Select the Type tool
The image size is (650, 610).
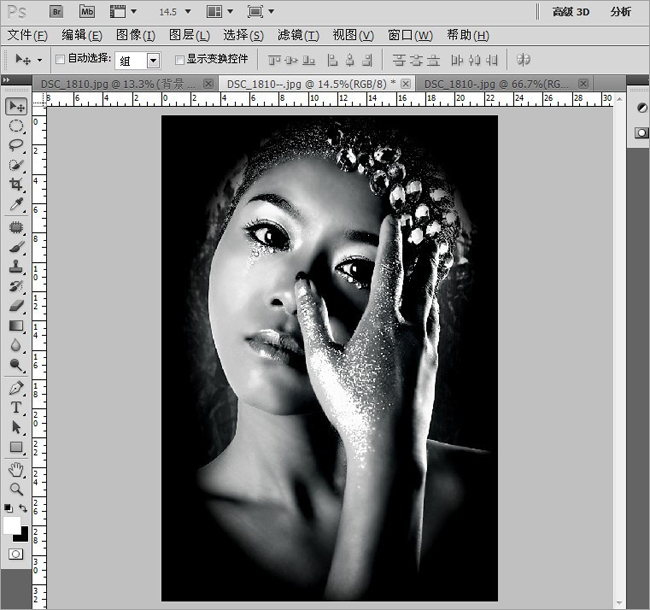(16, 408)
